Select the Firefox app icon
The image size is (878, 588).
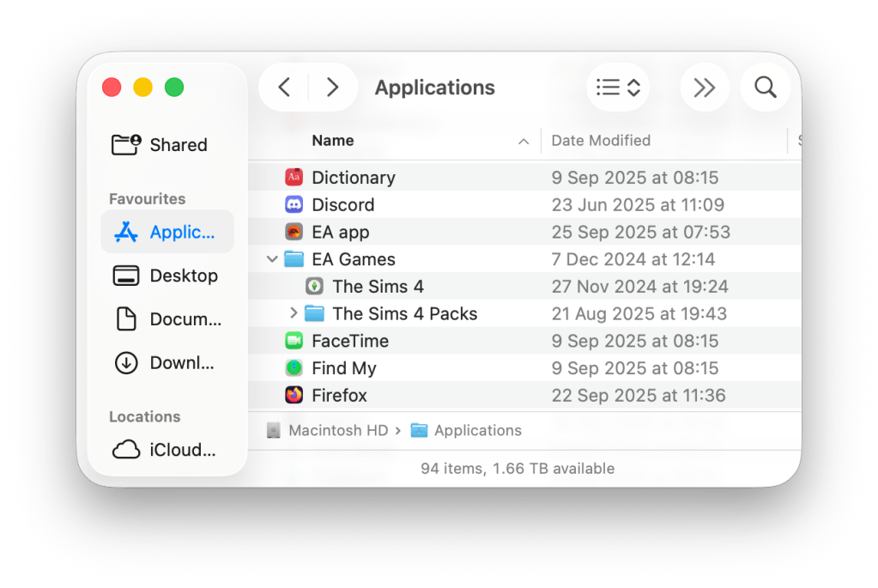point(294,396)
